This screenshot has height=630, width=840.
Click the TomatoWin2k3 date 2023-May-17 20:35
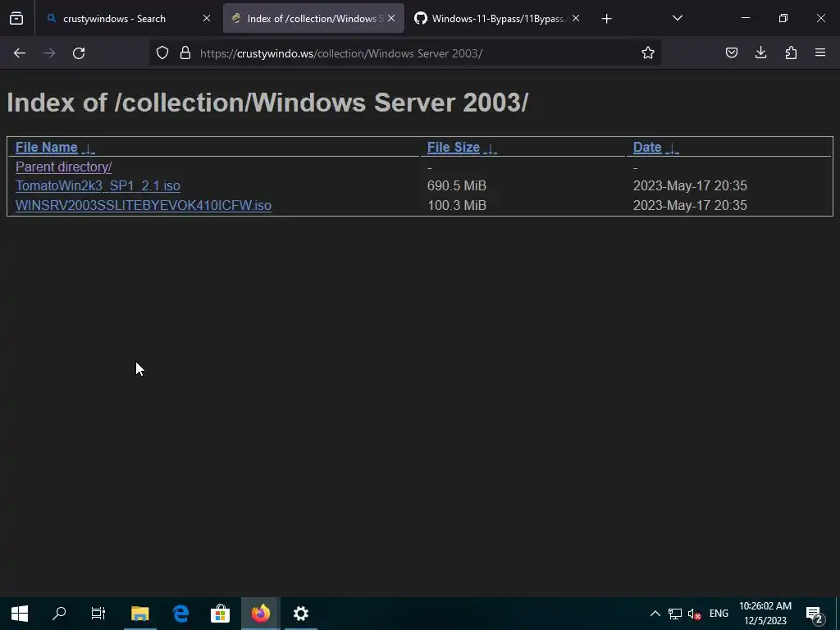690,186
